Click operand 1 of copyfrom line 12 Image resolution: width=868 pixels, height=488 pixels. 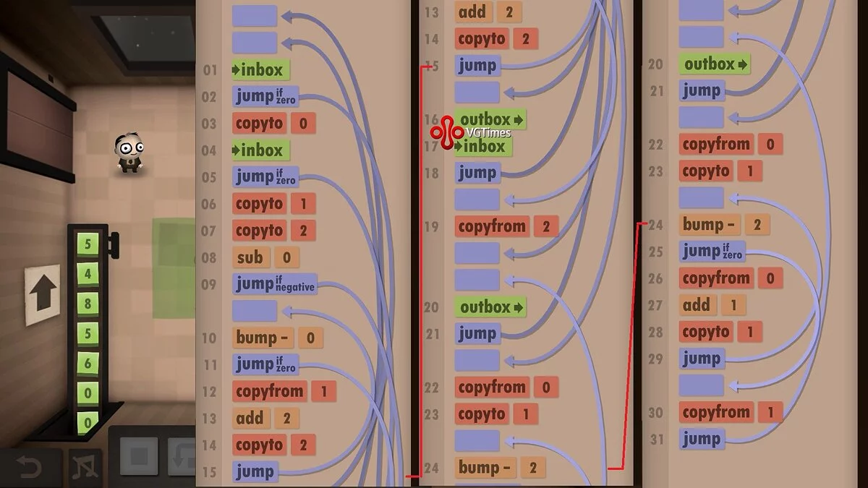click(324, 391)
